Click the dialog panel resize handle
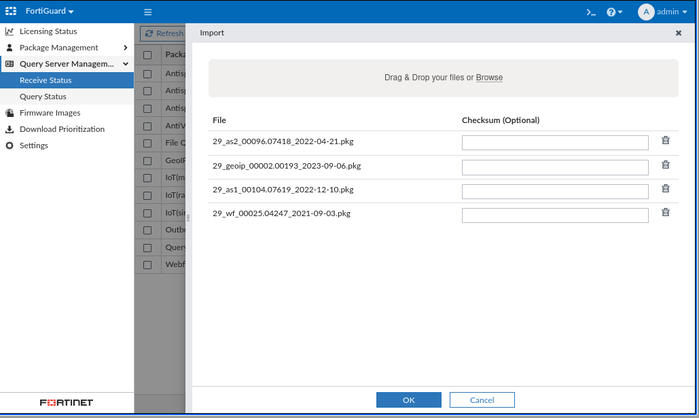The height and width of the screenshot is (418, 699). click(188, 218)
